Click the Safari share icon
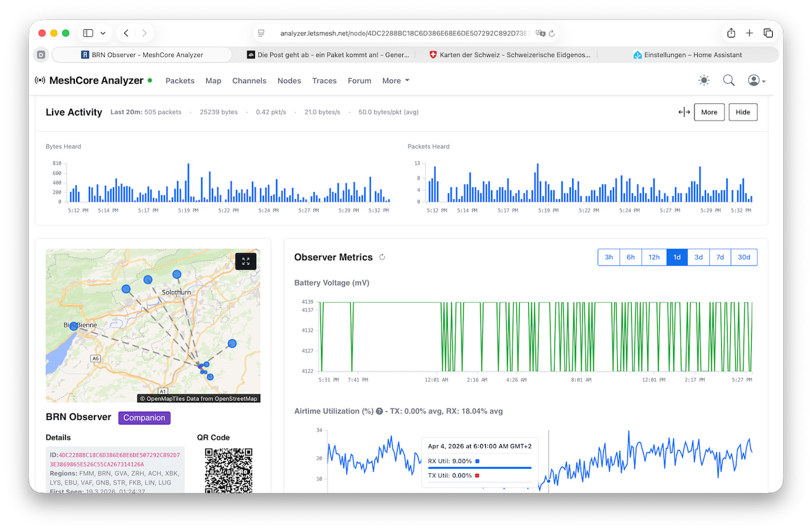 click(731, 33)
